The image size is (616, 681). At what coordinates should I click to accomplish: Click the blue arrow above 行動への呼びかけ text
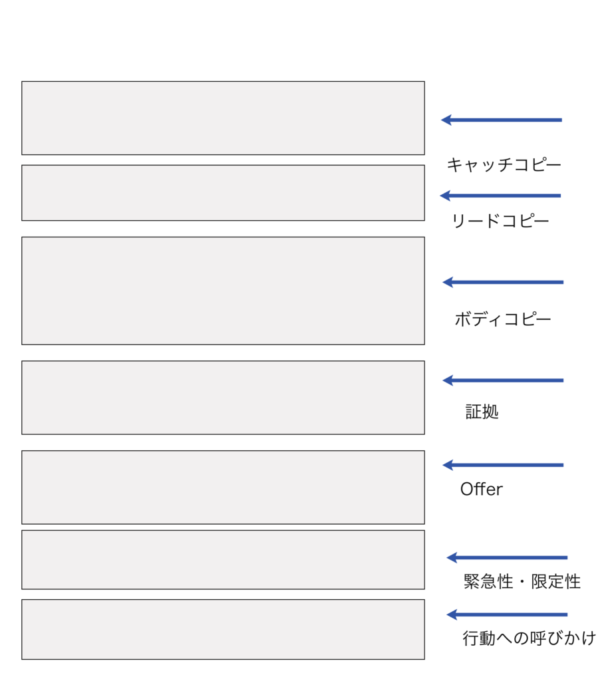(507, 614)
